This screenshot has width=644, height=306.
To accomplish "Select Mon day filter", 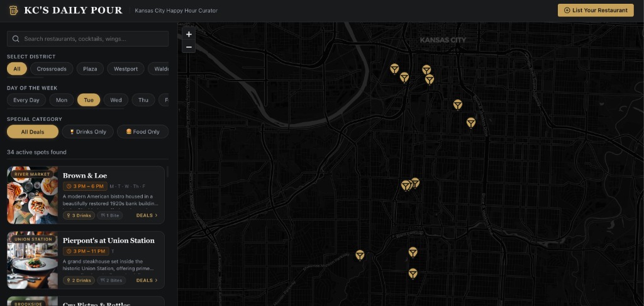I will [x=62, y=100].
